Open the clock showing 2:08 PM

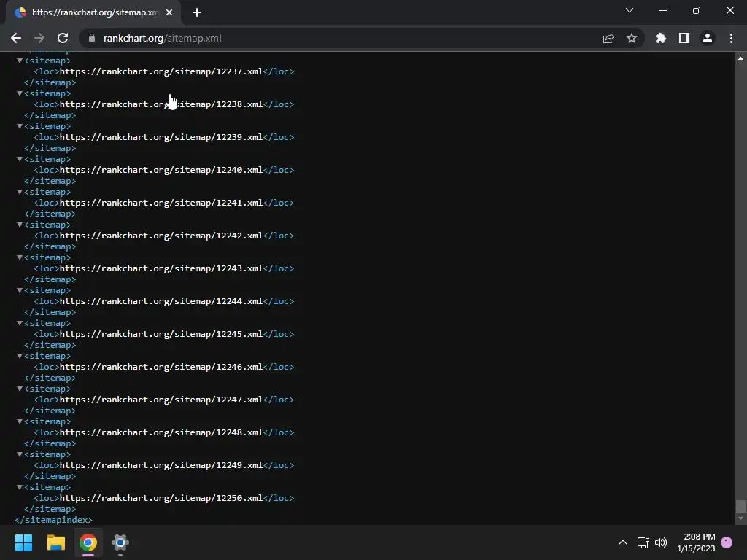pyautogui.click(x=696, y=542)
